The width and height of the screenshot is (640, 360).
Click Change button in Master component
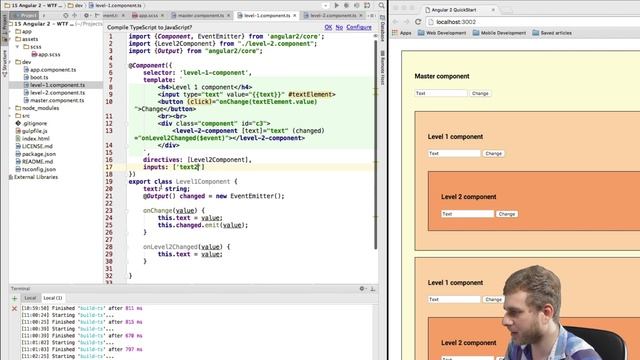[x=480, y=93]
